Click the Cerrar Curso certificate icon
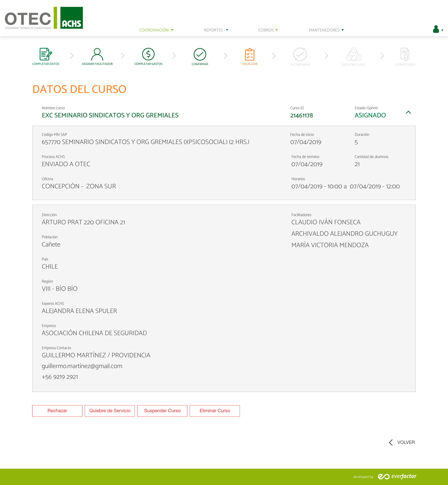The height and width of the screenshot is (485, 448). point(405,54)
